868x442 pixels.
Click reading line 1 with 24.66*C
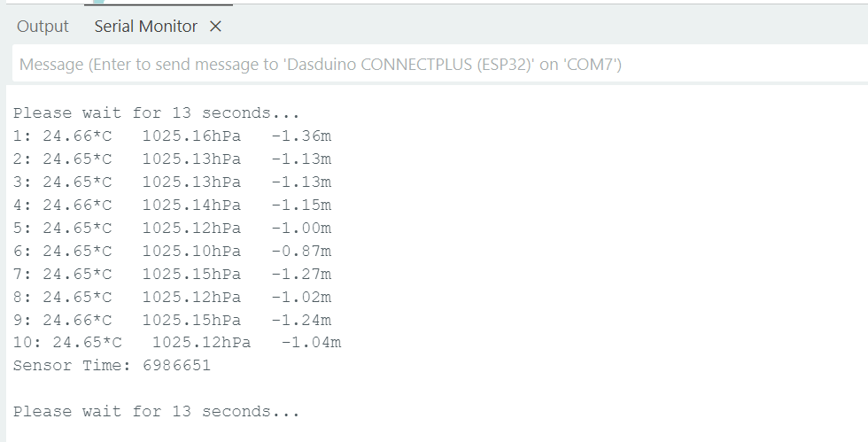tap(173, 136)
